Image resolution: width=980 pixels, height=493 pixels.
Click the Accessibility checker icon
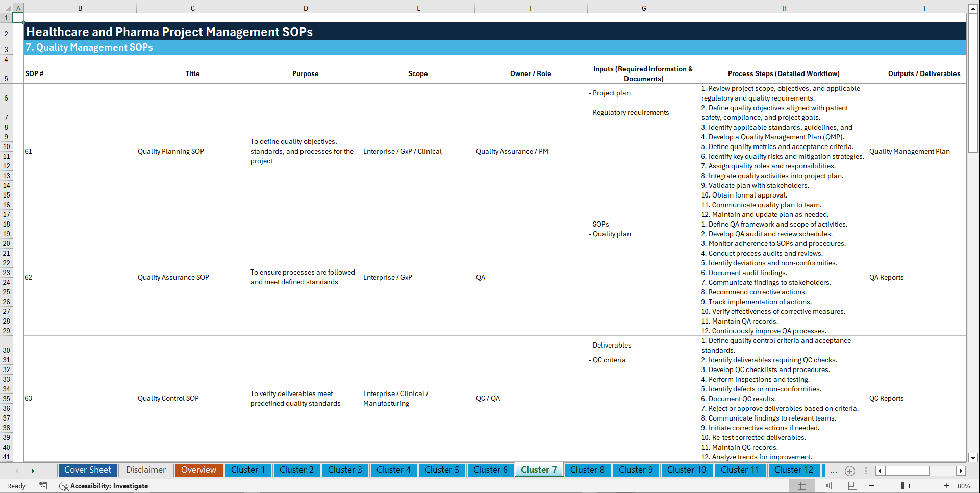point(64,486)
